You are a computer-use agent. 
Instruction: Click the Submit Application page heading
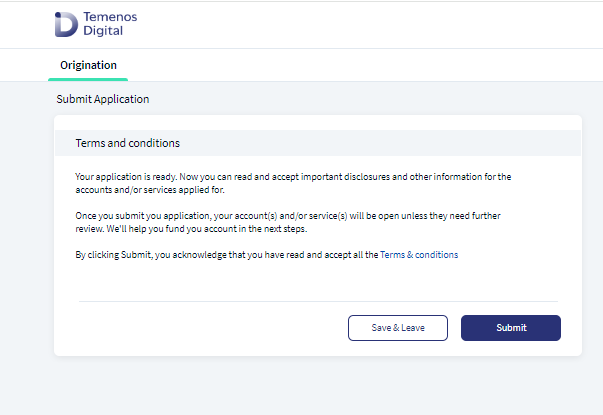(x=103, y=99)
